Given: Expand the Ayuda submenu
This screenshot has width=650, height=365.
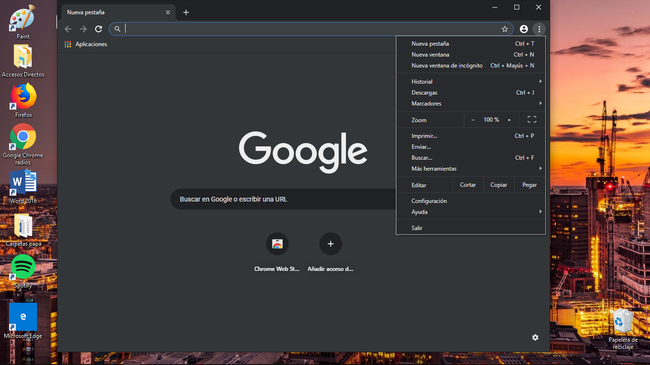Looking at the screenshot, I should tap(471, 212).
